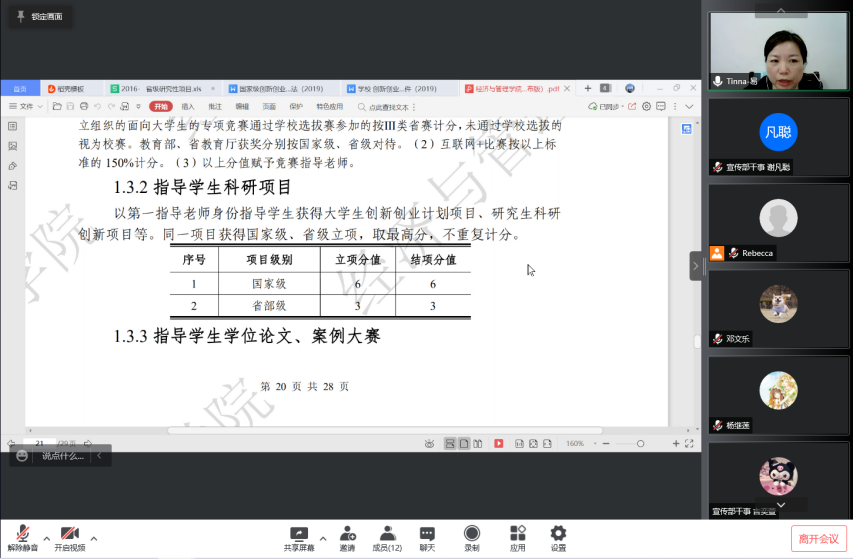This screenshot has width=853, height=559.
Task: Open the 邀请 invite icon
Action: 347,537
